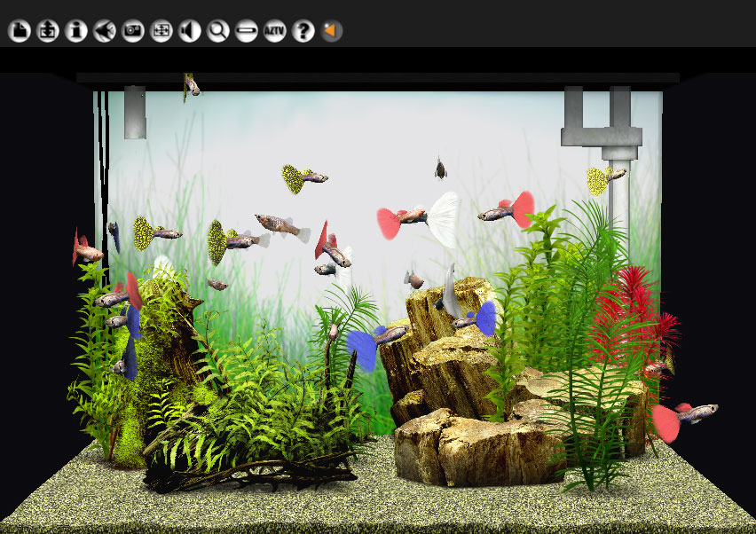
Task: Click the gray filter pipe at top right
Action: (602, 133)
